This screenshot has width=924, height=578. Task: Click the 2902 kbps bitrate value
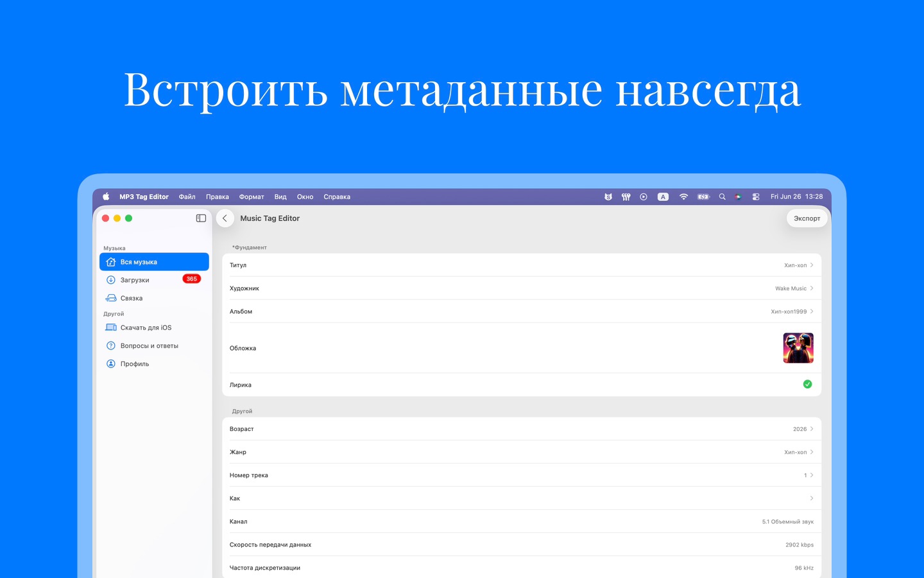pos(800,545)
